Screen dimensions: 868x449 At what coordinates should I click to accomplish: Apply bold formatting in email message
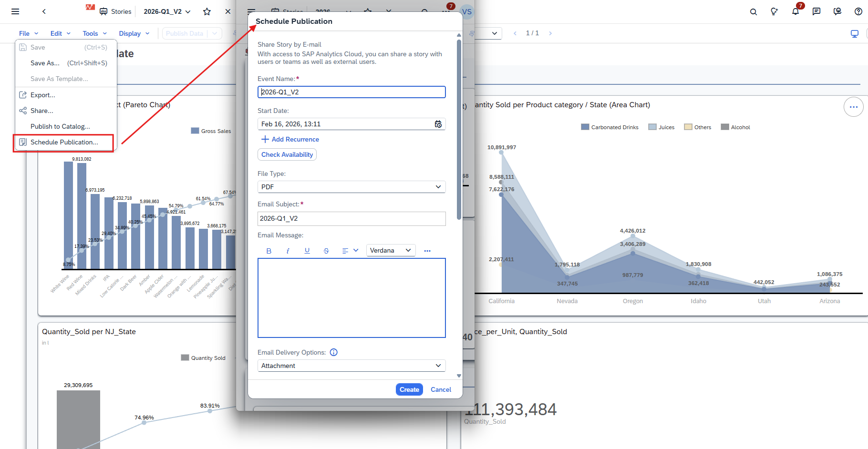click(x=269, y=251)
